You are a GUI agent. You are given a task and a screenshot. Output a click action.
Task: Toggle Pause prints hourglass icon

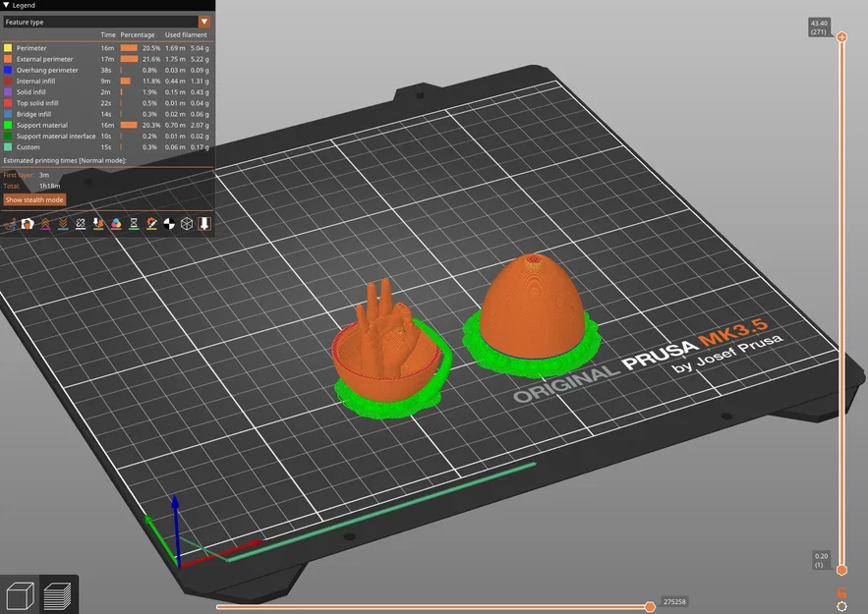pyautogui.click(x=134, y=223)
